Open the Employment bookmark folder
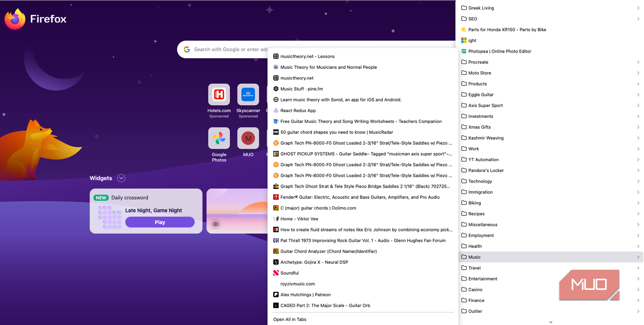 [x=551, y=235]
